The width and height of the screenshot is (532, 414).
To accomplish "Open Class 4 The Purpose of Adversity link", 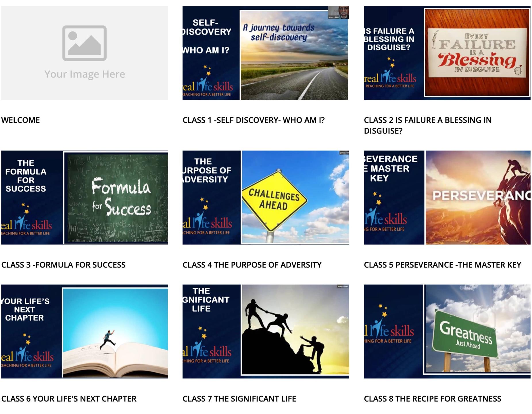I will pyautogui.click(x=252, y=265).
